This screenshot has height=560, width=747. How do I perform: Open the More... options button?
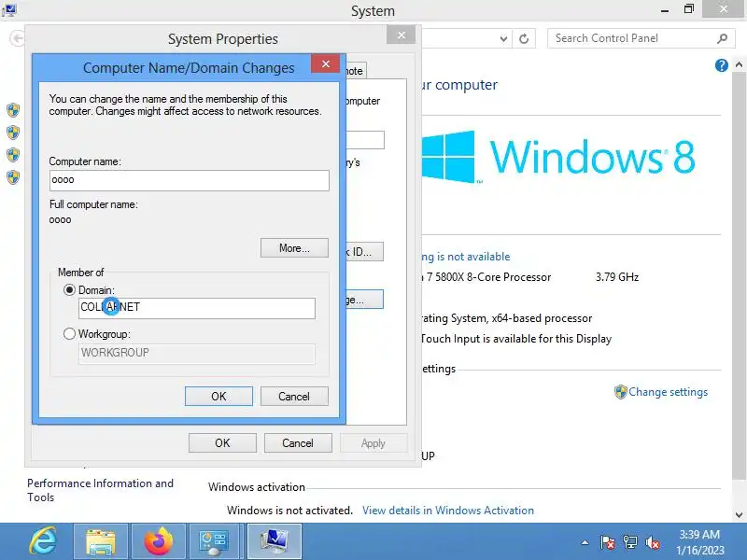point(294,248)
